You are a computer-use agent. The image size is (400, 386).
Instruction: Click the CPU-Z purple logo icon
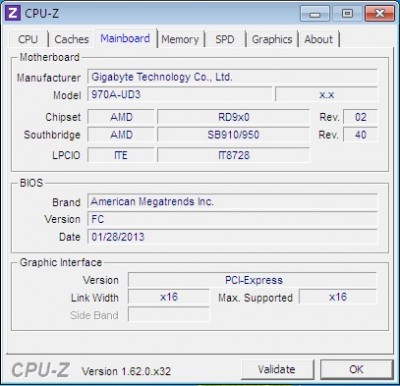click(13, 13)
